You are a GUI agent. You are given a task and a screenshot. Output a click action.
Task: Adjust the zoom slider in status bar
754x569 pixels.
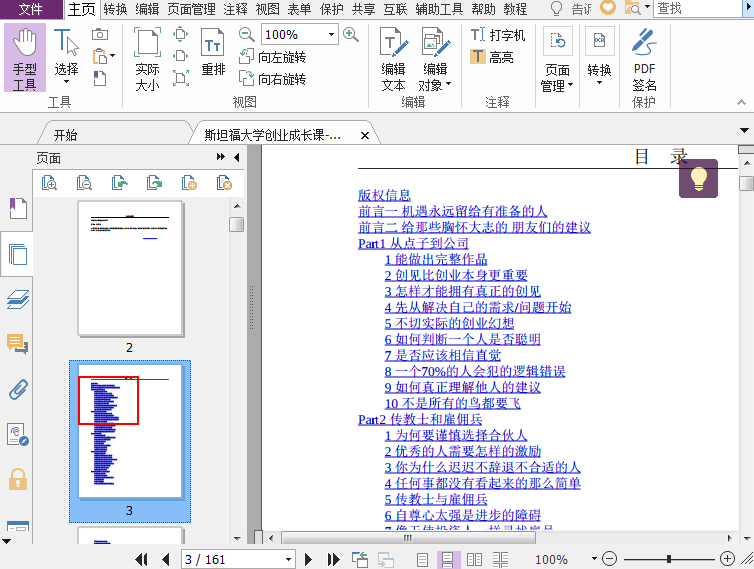(668, 559)
